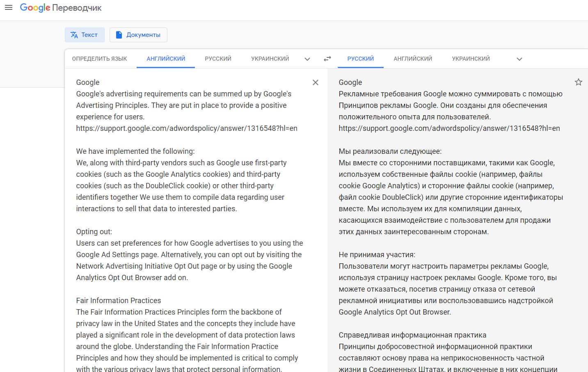
Task: Click the 'Fair Information Practices' source heading
Action: [x=119, y=301]
